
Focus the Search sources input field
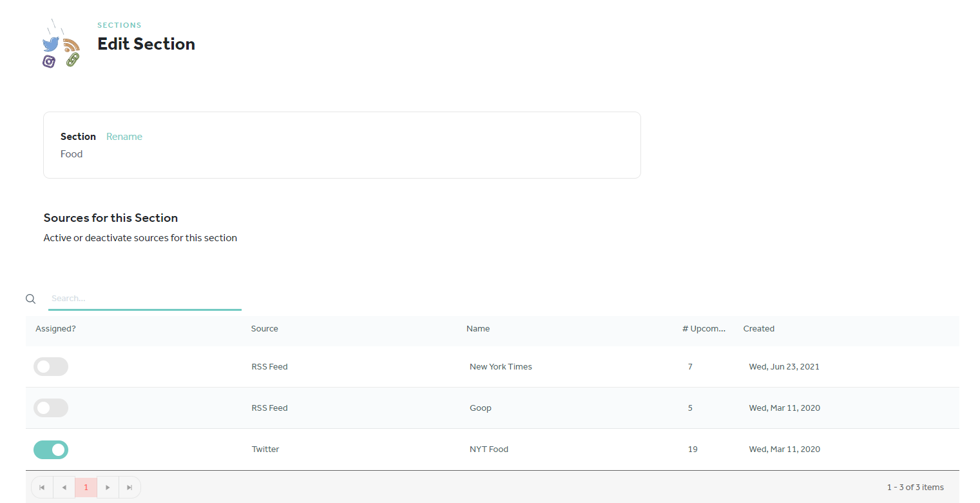tap(145, 299)
